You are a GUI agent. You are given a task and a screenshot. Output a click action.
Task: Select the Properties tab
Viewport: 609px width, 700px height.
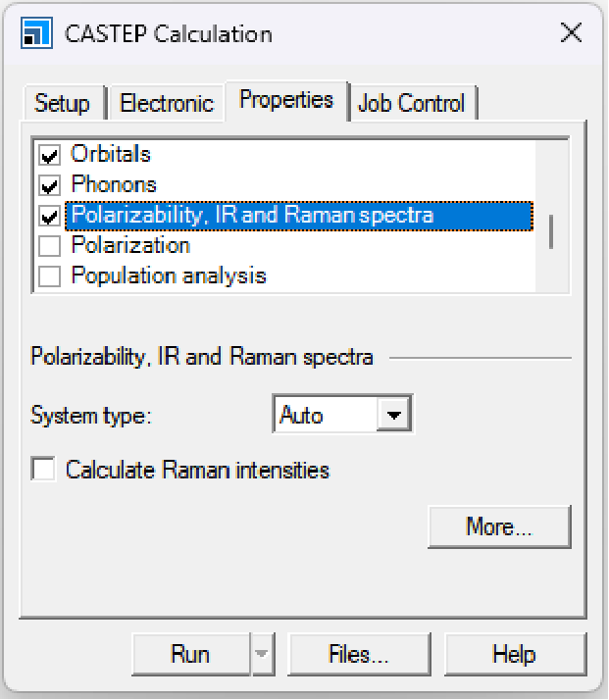285,100
